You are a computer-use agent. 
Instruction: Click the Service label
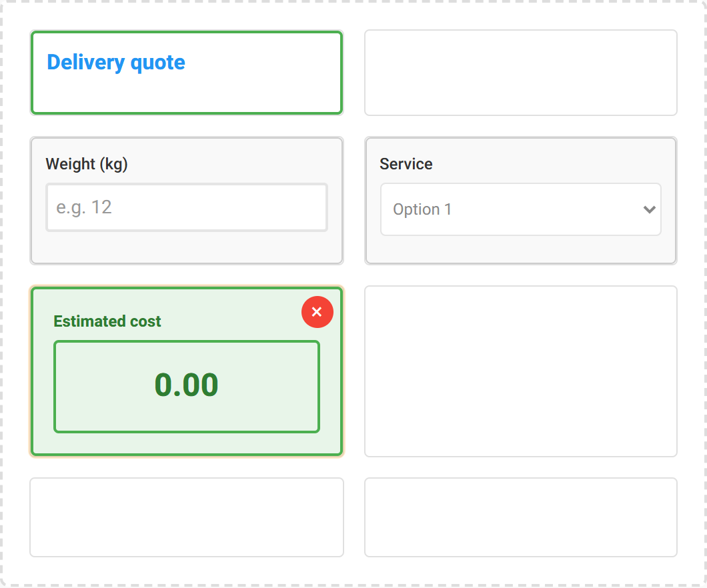coord(406,164)
